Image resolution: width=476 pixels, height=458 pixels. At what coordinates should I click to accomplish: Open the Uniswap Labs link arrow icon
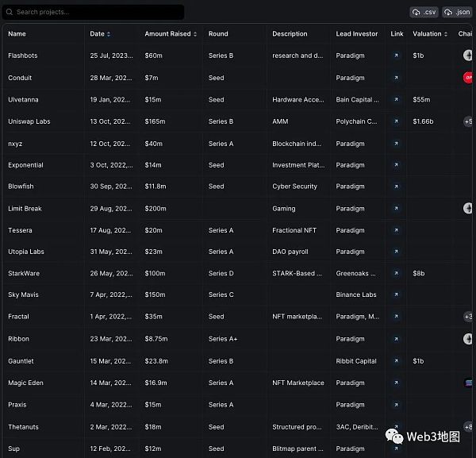click(x=397, y=121)
